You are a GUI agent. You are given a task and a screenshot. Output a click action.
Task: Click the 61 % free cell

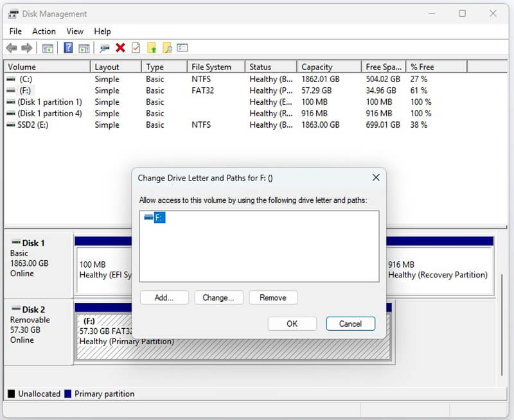pos(419,91)
